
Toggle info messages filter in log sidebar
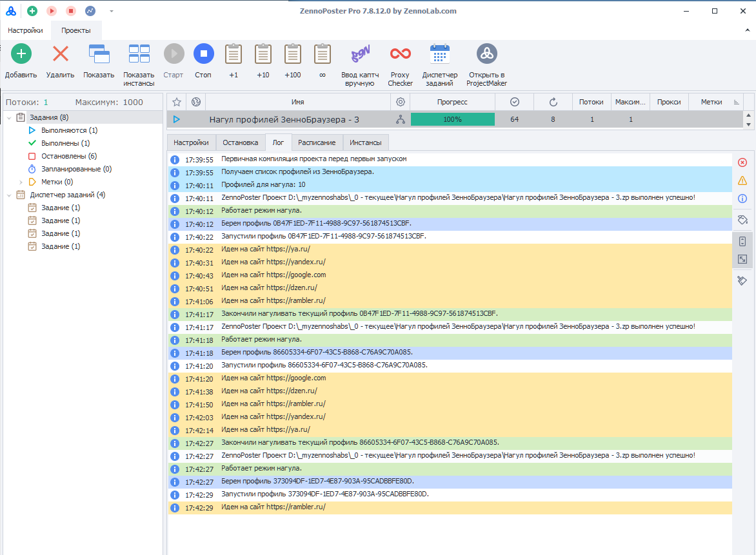[742, 199]
